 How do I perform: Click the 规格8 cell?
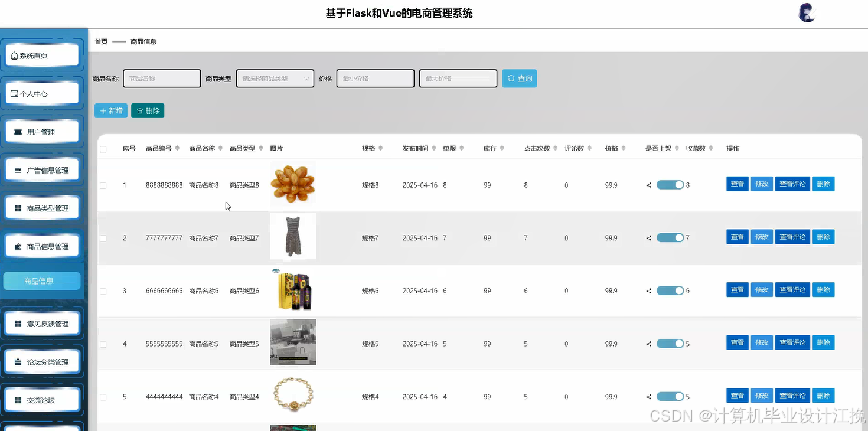tap(370, 185)
